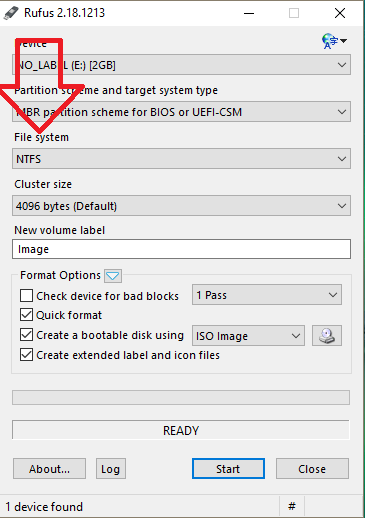Open the Log window
This screenshot has height=518, width=365.
111,469
